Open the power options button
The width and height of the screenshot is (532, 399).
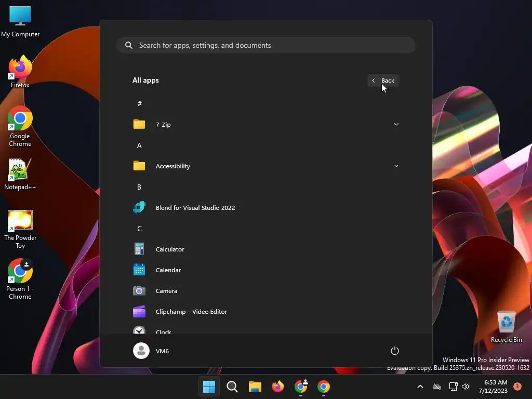pos(395,351)
